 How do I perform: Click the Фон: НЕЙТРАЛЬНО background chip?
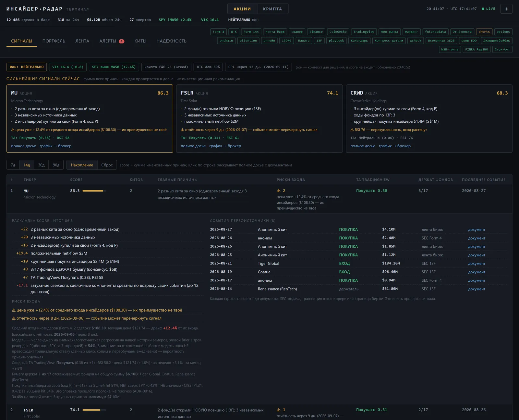pyautogui.click(x=27, y=67)
